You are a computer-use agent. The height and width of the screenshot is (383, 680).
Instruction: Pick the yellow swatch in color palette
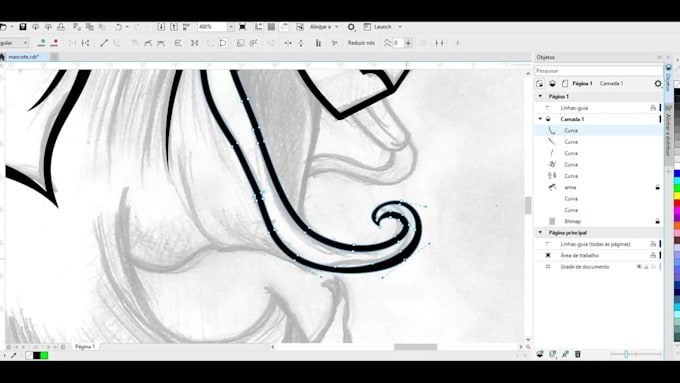coord(677,196)
